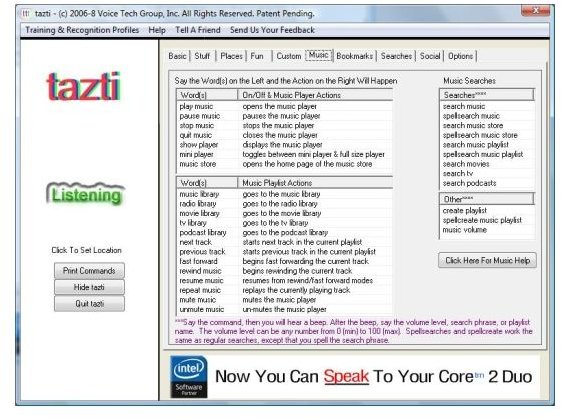
Task: Click the Searches**** list header
Action: point(487,95)
